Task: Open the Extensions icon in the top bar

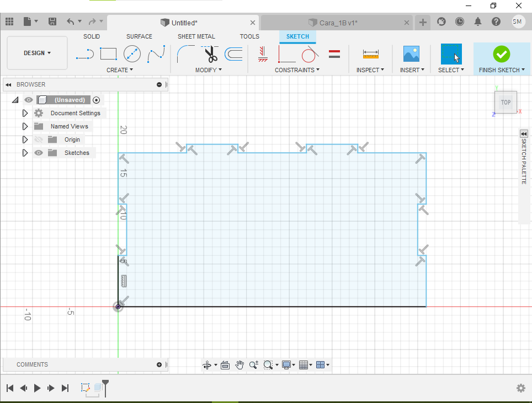Action: coord(441,22)
